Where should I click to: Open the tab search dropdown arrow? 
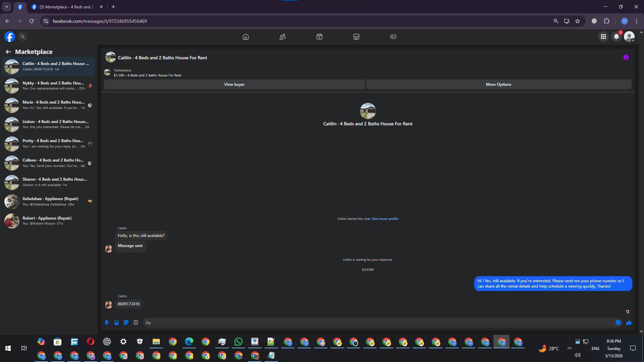[x=6, y=7]
